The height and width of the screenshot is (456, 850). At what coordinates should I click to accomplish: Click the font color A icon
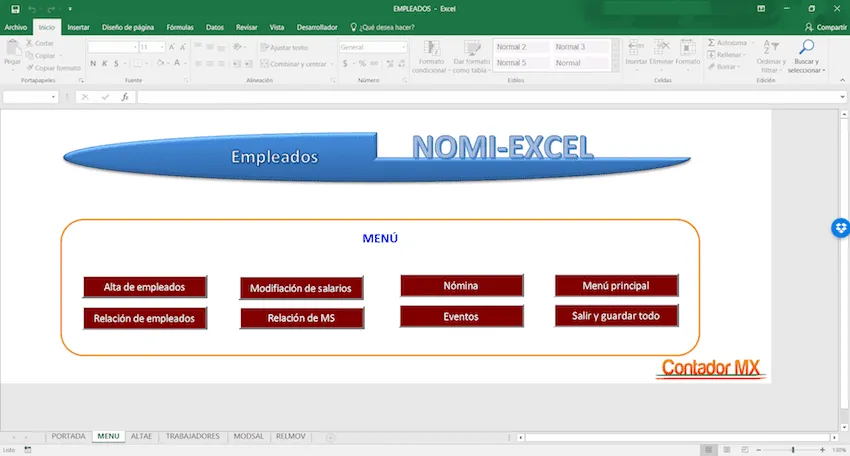[177, 63]
